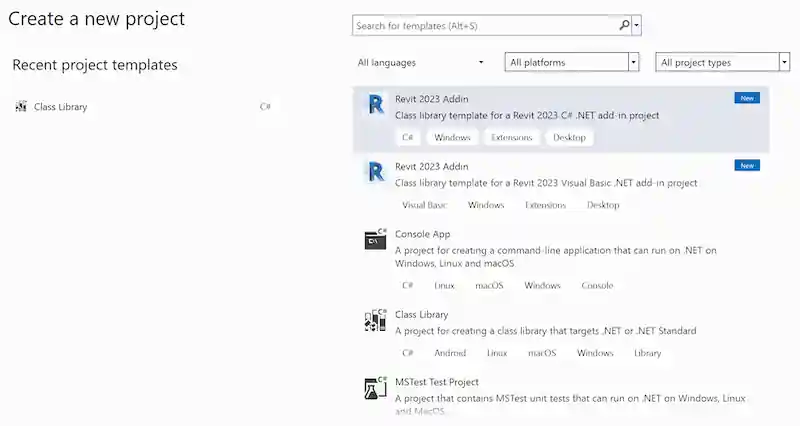Click the Extensions tag on C# Revit Addin

click(x=511, y=137)
